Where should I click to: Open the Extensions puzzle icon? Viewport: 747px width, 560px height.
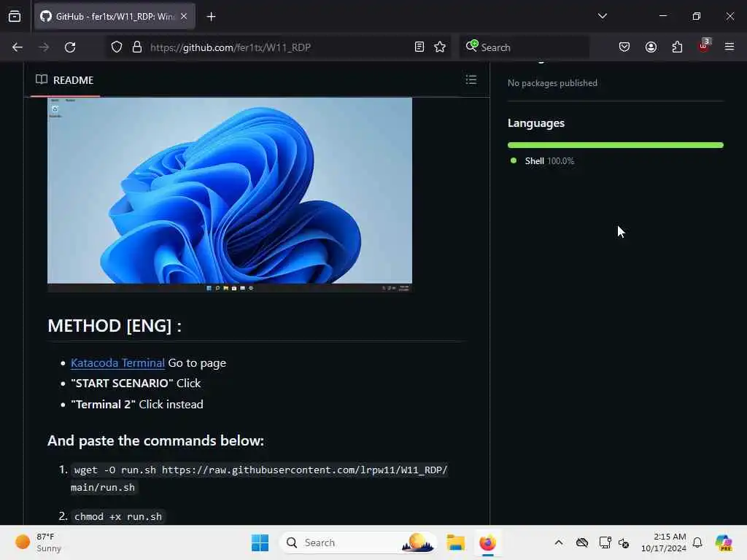coord(677,47)
